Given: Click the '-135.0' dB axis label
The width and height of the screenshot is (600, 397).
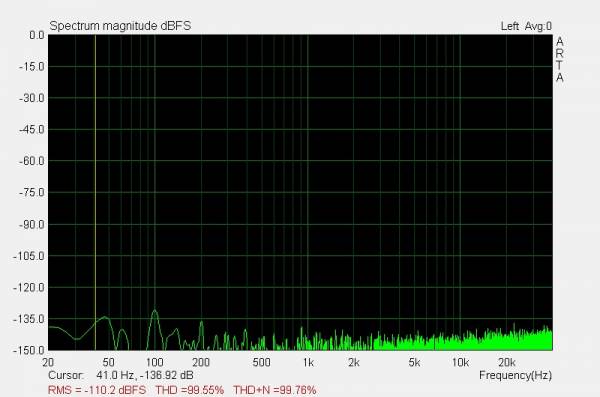Looking at the screenshot, I should (x=29, y=319).
